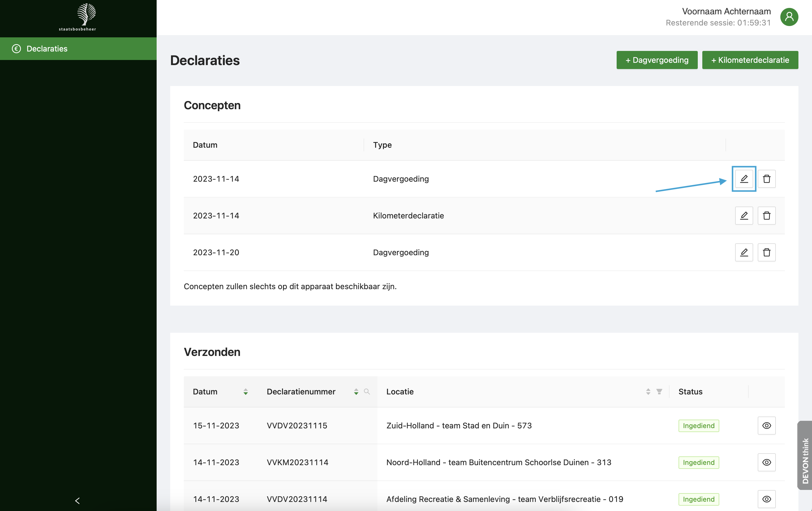Select declaration number VVDV20231114
The width and height of the screenshot is (812, 511).
pyautogui.click(x=297, y=499)
